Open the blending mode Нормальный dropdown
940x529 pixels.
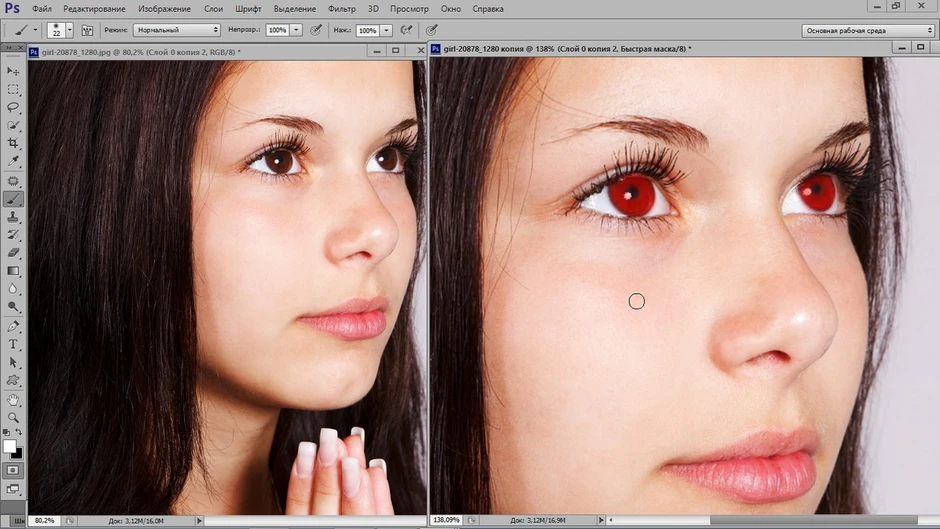coord(177,30)
